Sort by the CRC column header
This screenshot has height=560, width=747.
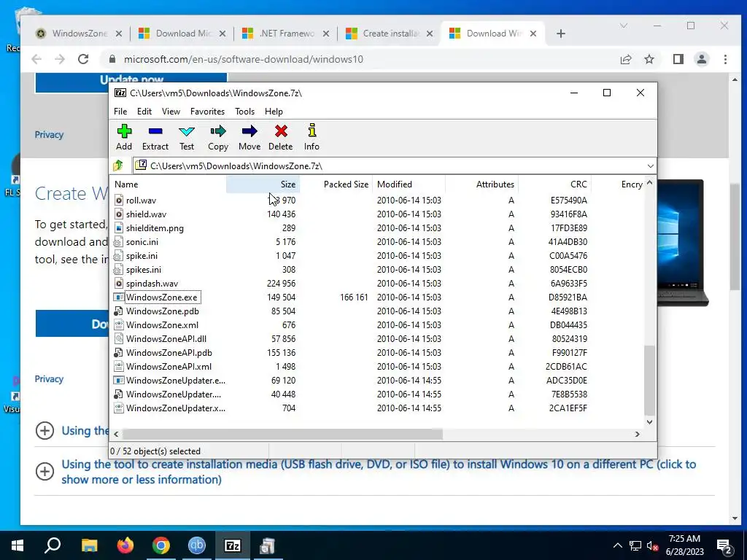tap(554, 184)
